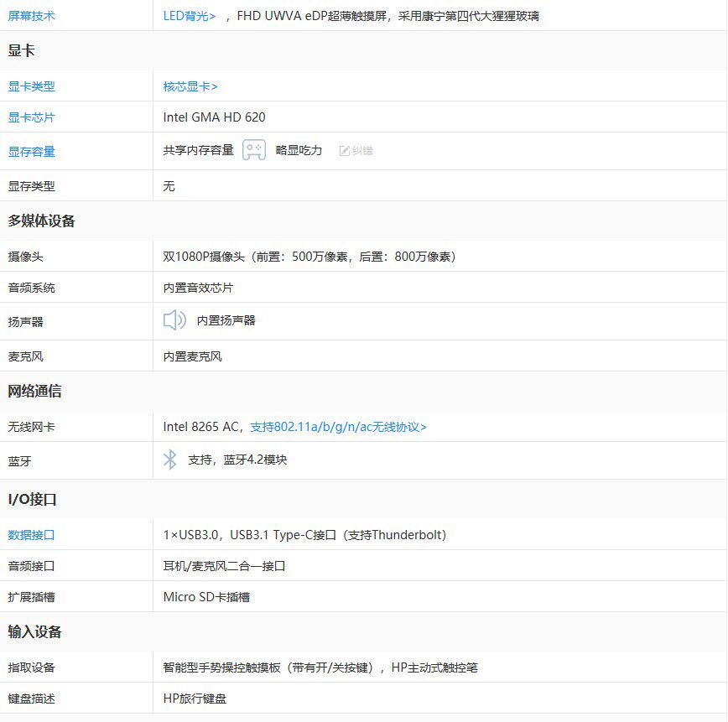Click the 支持，蓝牙4.2模块 value
Image resolution: width=728 pixels, height=722 pixels.
click(x=237, y=460)
